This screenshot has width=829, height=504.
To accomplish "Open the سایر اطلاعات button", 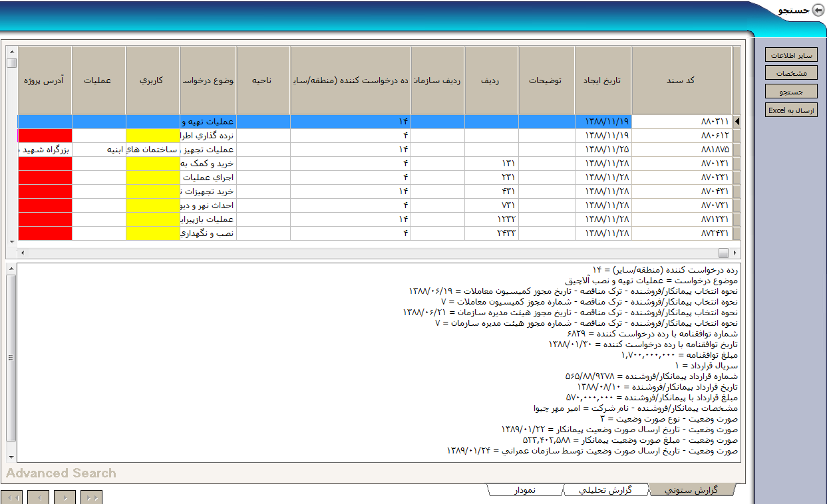I will pos(791,55).
